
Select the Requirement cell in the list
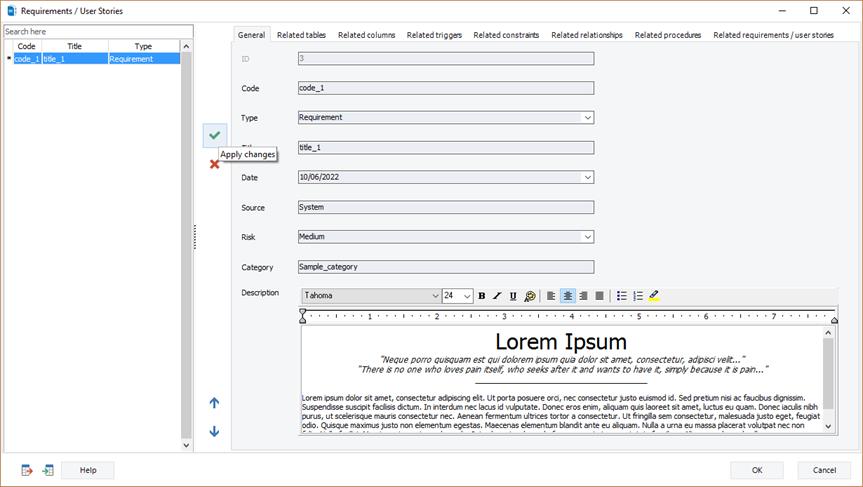(144, 59)
